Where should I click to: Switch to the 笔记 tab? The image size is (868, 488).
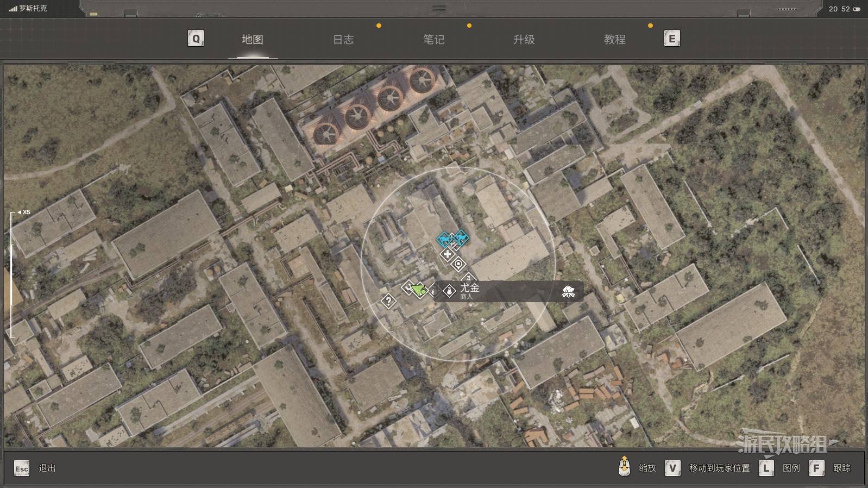434,39
